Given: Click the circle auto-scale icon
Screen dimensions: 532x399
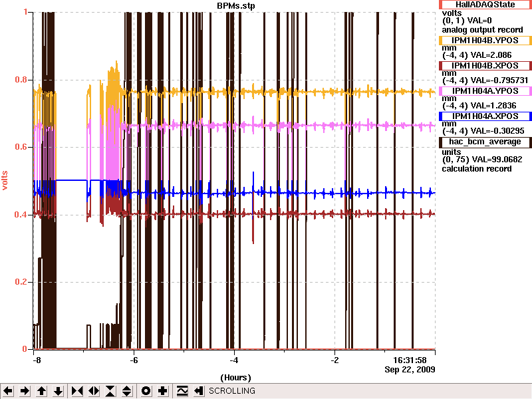Looking at the screenshot, I should [146, 391].
